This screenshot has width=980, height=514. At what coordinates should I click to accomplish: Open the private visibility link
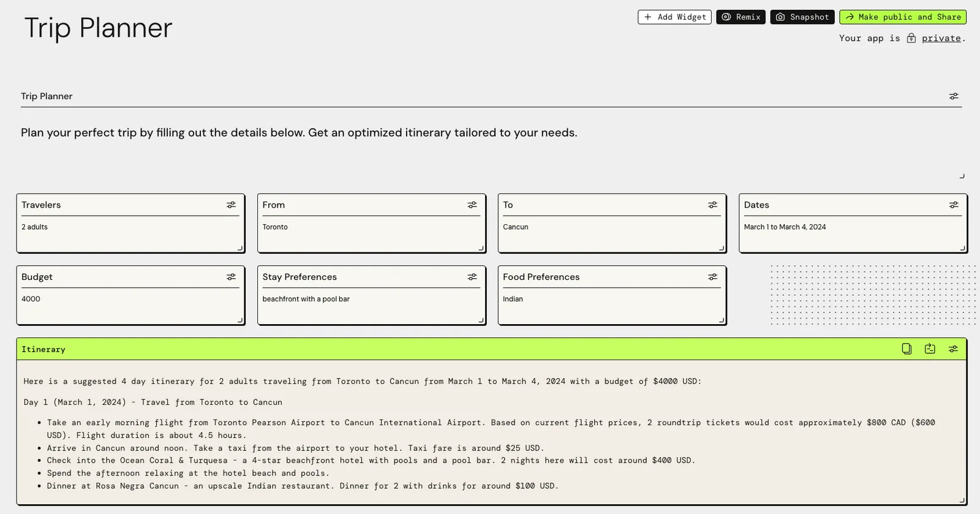pos(941,38)
